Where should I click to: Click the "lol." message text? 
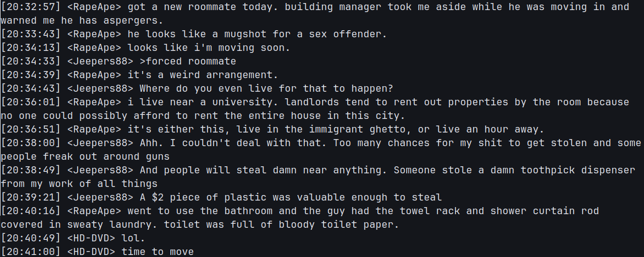133,238
